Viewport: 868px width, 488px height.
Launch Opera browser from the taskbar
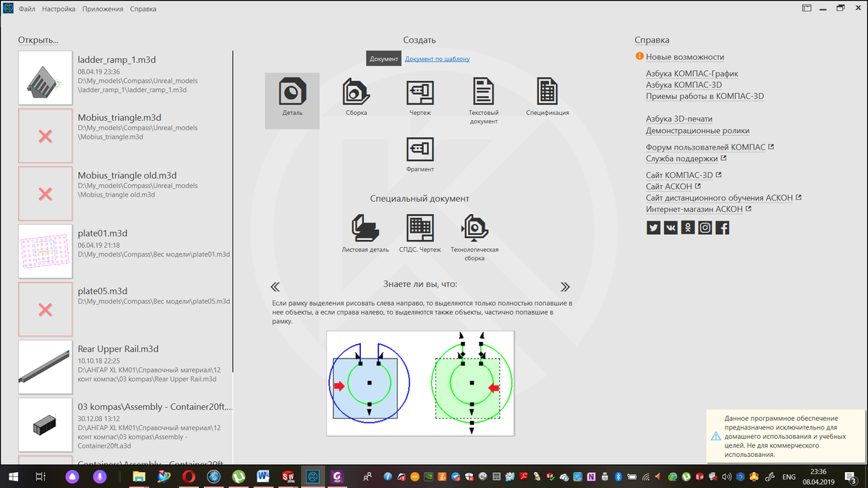pyautogui.click(x=188, y=476)
